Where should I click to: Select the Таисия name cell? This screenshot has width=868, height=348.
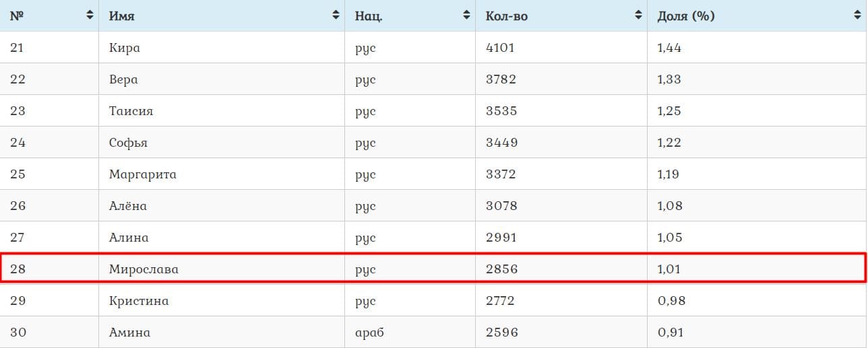pos(131,111)
